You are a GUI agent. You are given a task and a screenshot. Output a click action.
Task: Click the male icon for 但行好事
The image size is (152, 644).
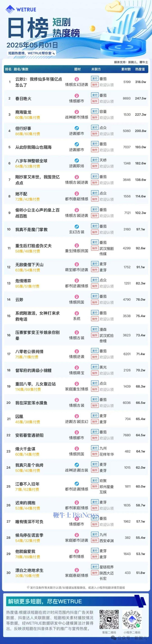click(77, 128)
